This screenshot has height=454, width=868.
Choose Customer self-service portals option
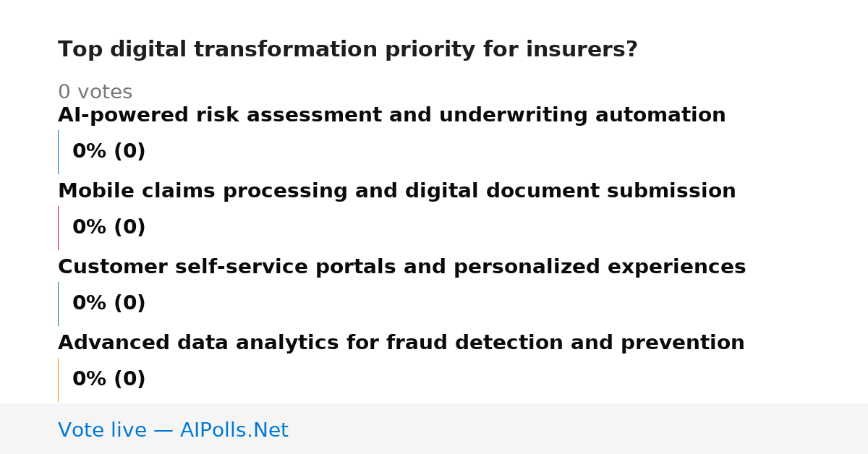coord(401,267)
